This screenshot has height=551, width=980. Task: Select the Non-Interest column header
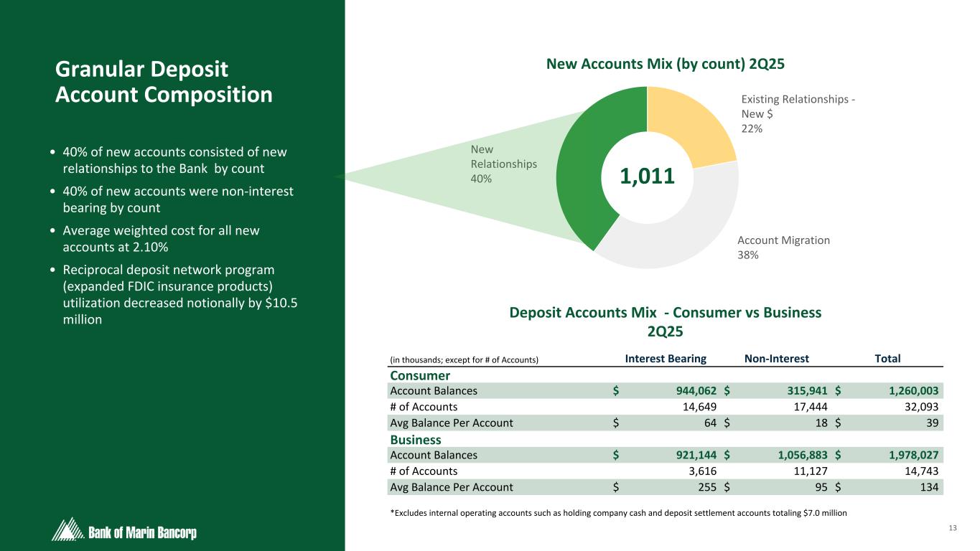coord(777,359)
